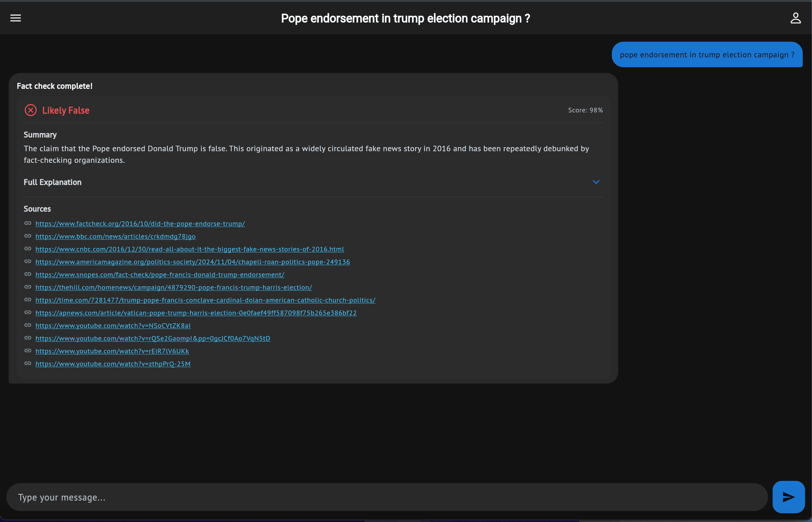The height and width of the screenshot is (522, 812).
Task: Open the CNBC biggest fake news stories link
Action: coord(189,249)
